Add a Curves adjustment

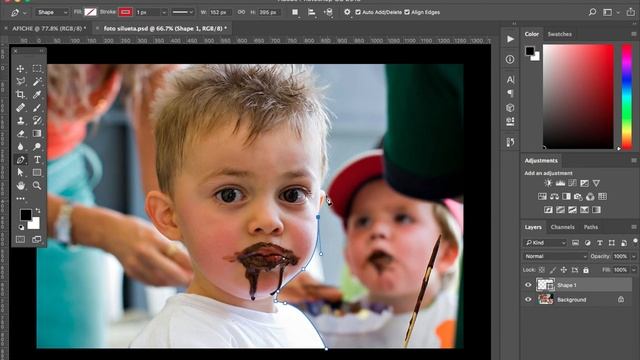point(572,183)
